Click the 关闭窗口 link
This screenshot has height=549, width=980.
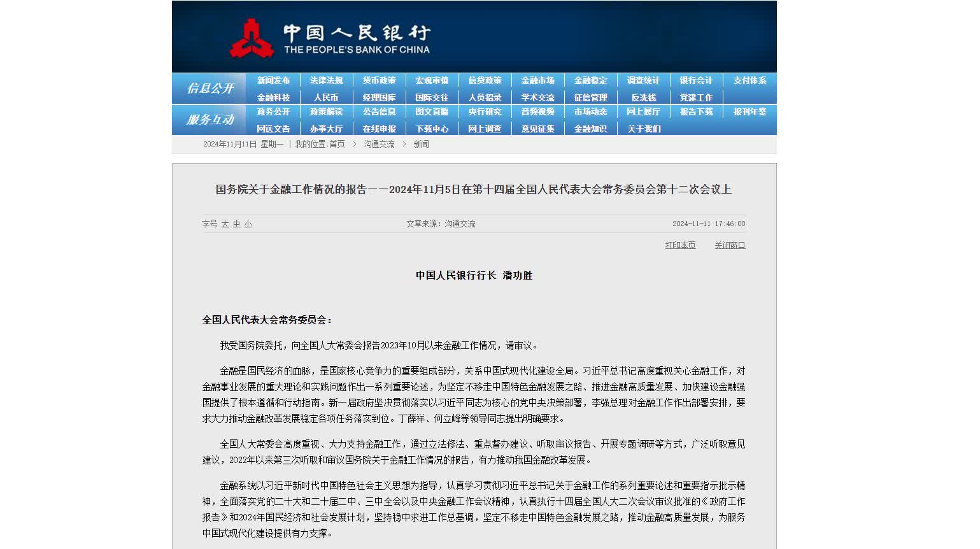point(729,246)
